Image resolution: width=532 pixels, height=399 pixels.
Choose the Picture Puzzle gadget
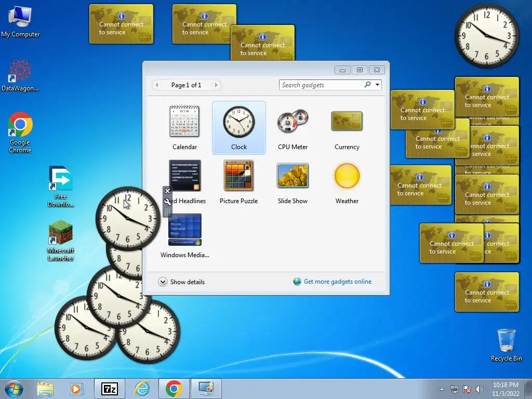239,182
